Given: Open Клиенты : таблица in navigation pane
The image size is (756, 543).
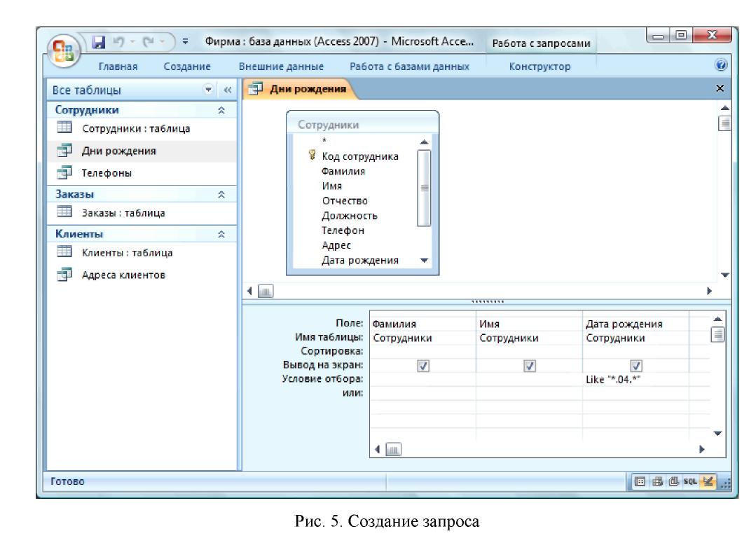Looking at the screenshot, I should 128,252.
